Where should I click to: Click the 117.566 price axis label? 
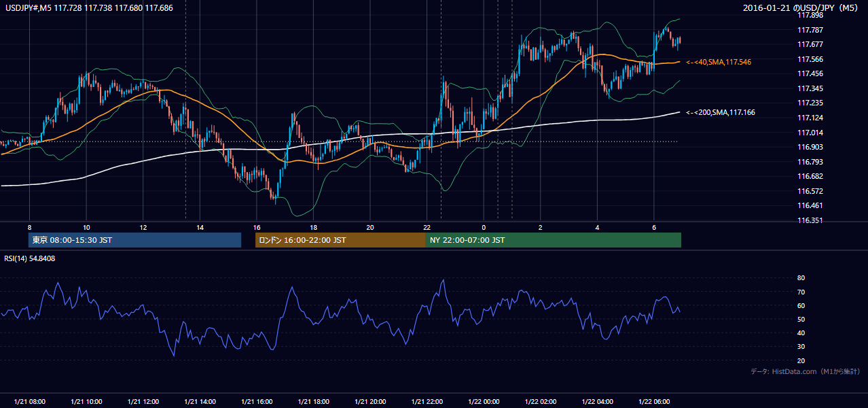[810, 59]
